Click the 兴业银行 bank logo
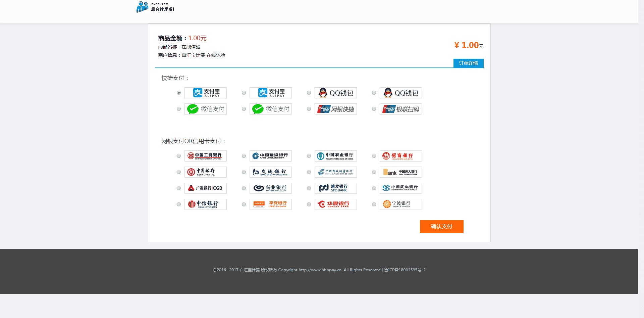The height and width of the screenshot is (318, 644). pos(271,188)
